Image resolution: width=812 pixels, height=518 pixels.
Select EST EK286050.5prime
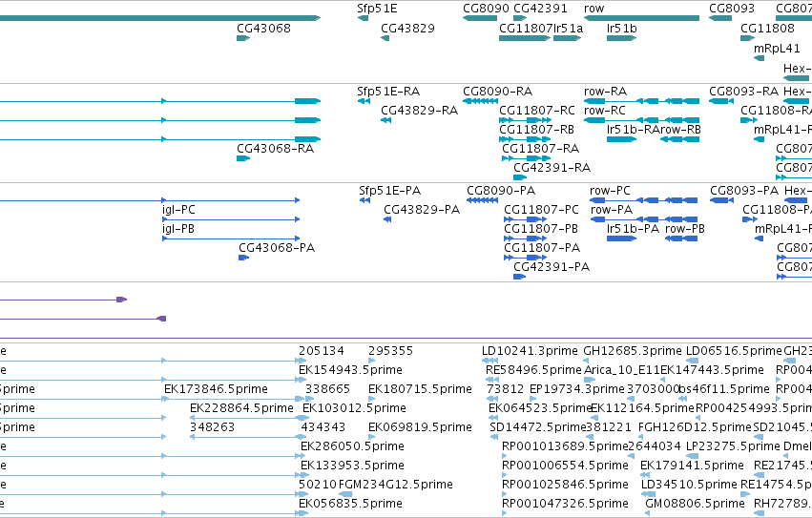[352, 446]
